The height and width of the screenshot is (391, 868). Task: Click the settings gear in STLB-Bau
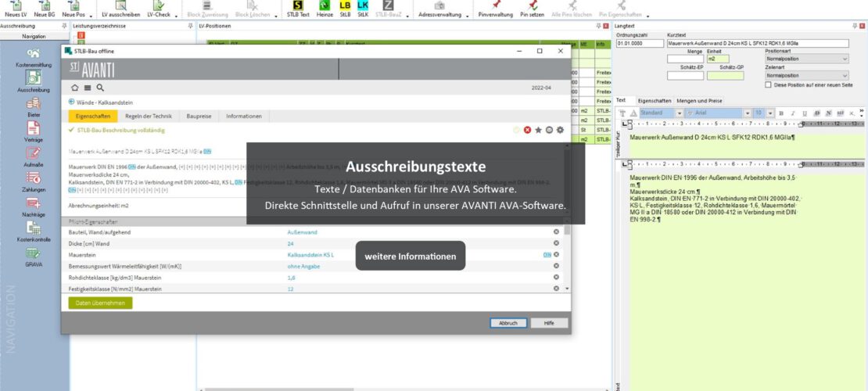(x=560, y=130)
